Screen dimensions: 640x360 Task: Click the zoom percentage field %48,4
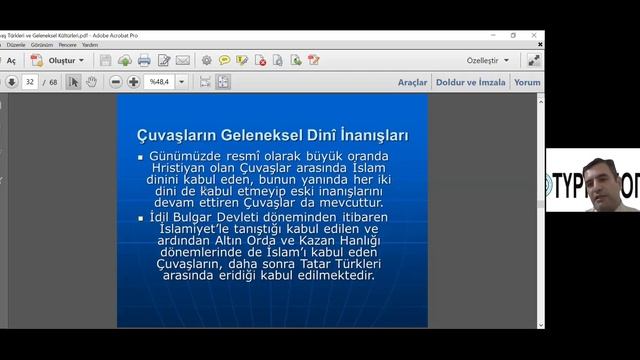click(159, 82)
